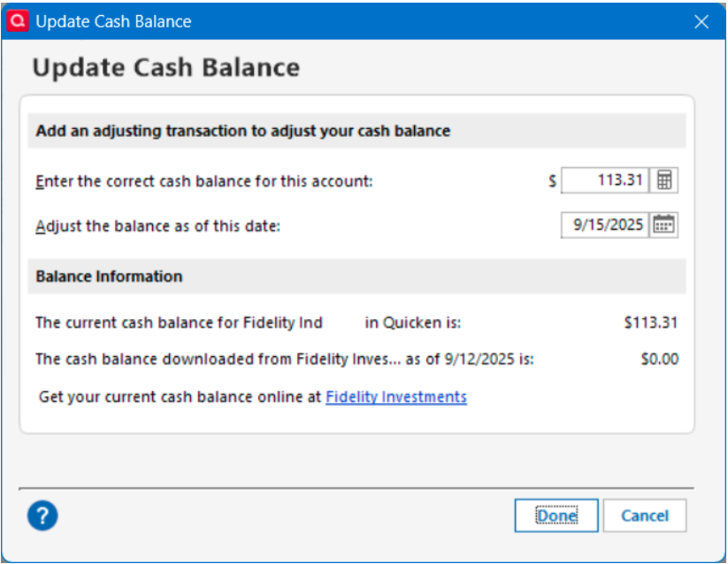
Task: Click the correct cash balance input field
Action: pyautogui.click(x=605, y=180)
